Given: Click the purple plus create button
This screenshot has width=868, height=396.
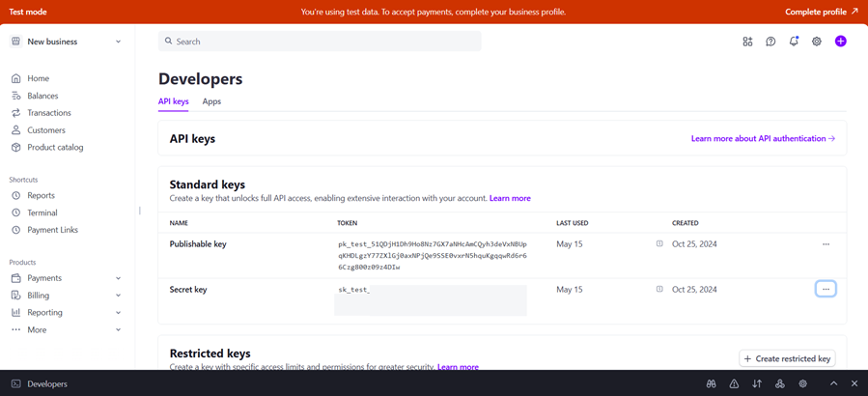Looking at the screenshot, I should pyautogui.click(x=841, y=42).
